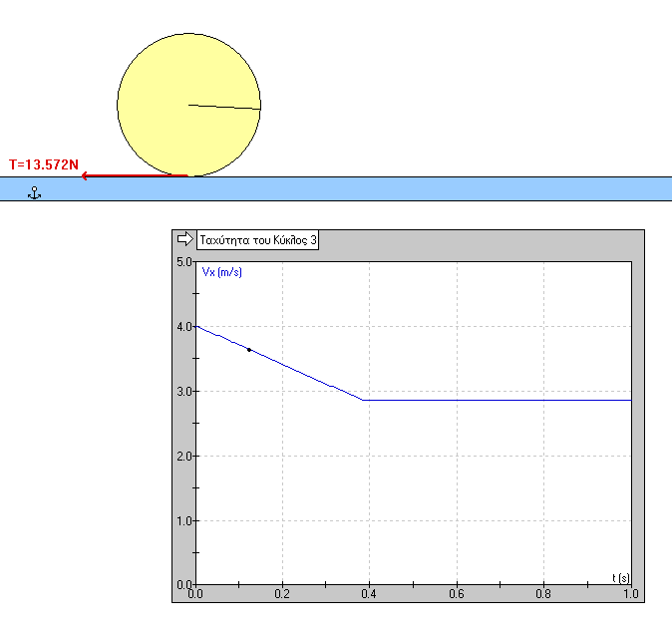Click the '4.0' y-axis value
Screen dimensions: 672x631
[184, 327]
